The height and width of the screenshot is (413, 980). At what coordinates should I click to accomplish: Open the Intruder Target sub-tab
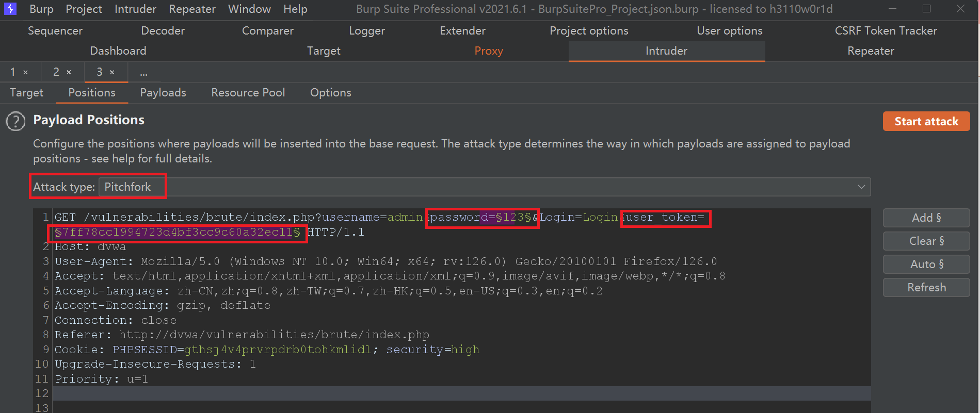pyautogui.click(x=26, y=93)
